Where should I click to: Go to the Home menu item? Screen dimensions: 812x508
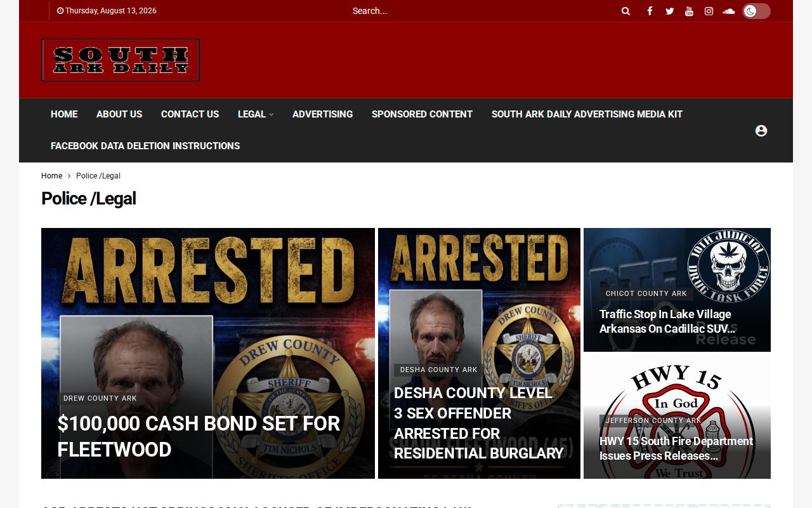(x=64, y=114)
